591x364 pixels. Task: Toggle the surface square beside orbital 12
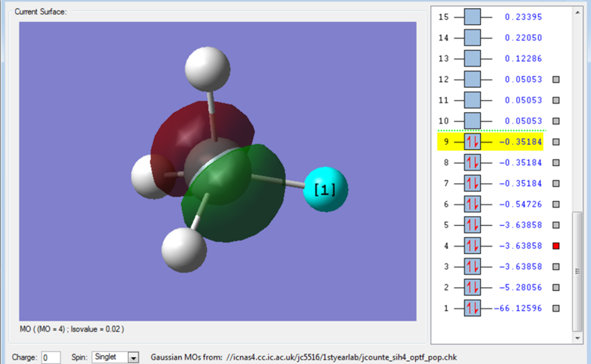tap(556, 79)
